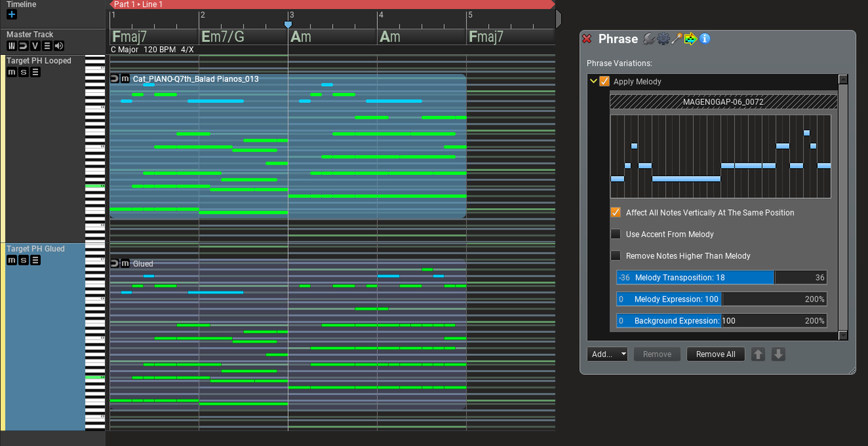
Task: Mute the Glued phrase clip
Action: (x=125, y=263)
